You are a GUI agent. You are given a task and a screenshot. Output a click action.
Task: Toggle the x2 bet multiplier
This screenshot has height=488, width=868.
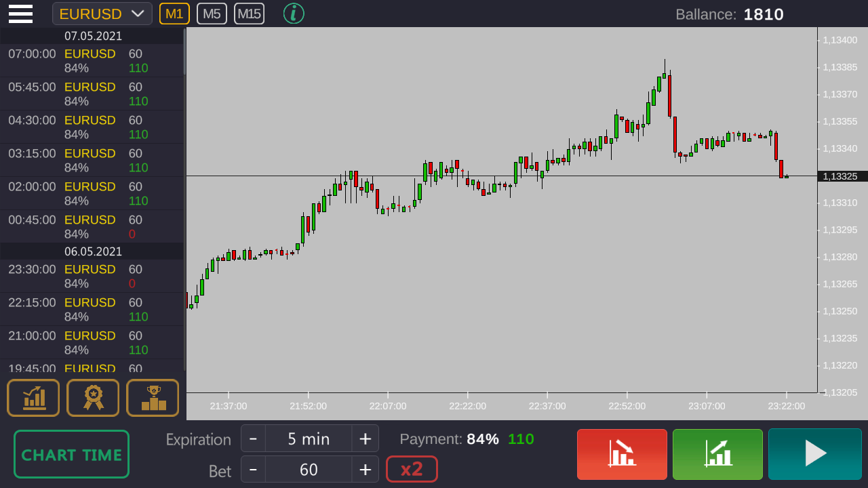(412, 469)
